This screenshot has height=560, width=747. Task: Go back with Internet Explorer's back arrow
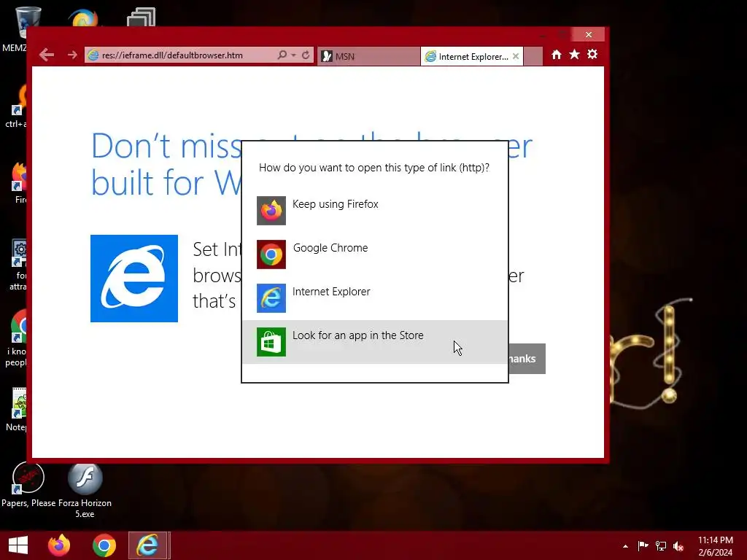(47, 55)
